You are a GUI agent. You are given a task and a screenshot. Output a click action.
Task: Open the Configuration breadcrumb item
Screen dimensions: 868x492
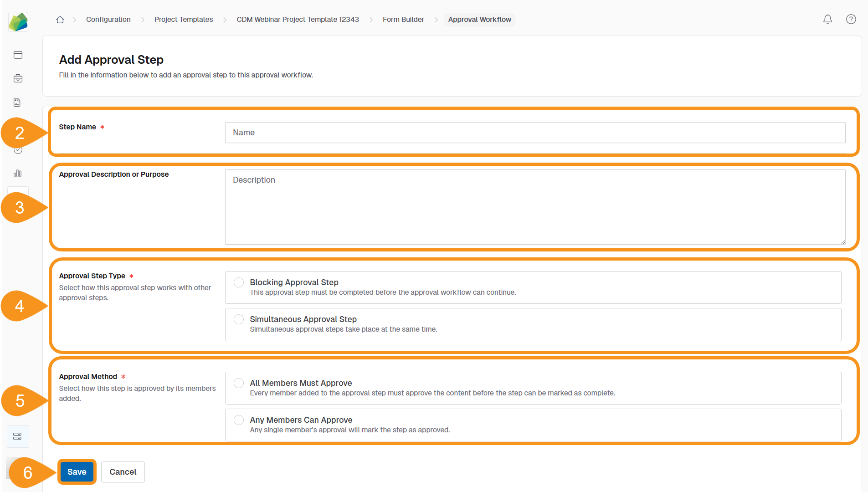coord(108,19)
